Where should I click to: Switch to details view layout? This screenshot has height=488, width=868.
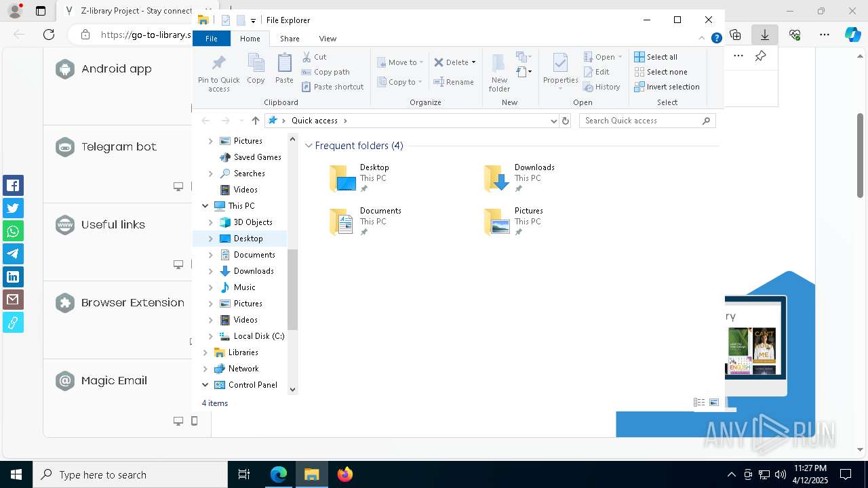click(699, 403)
